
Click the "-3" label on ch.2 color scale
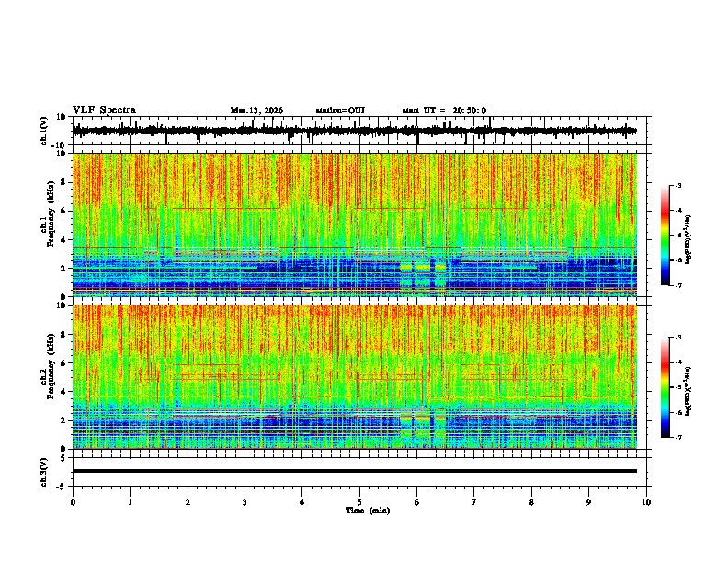(678, 338)
